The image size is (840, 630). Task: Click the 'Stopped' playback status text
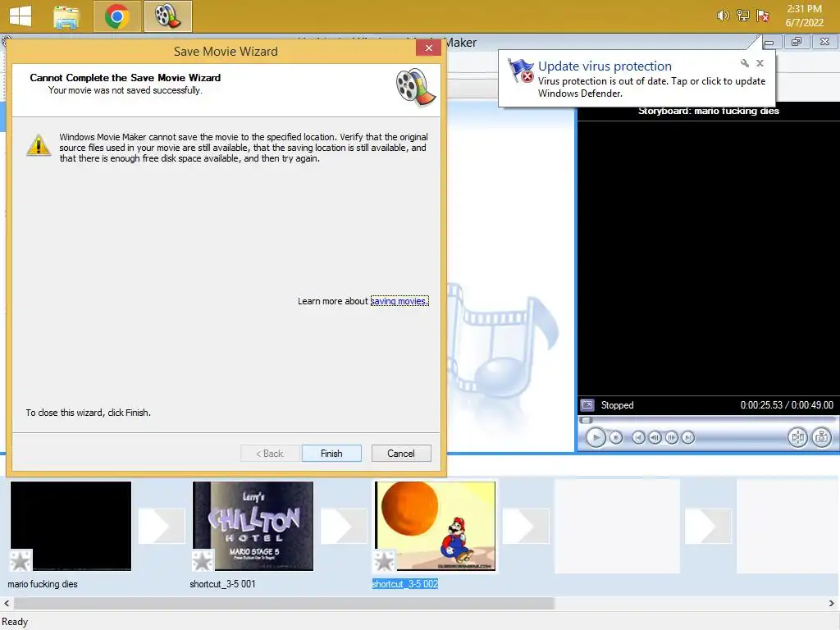(x=617, y=405)
